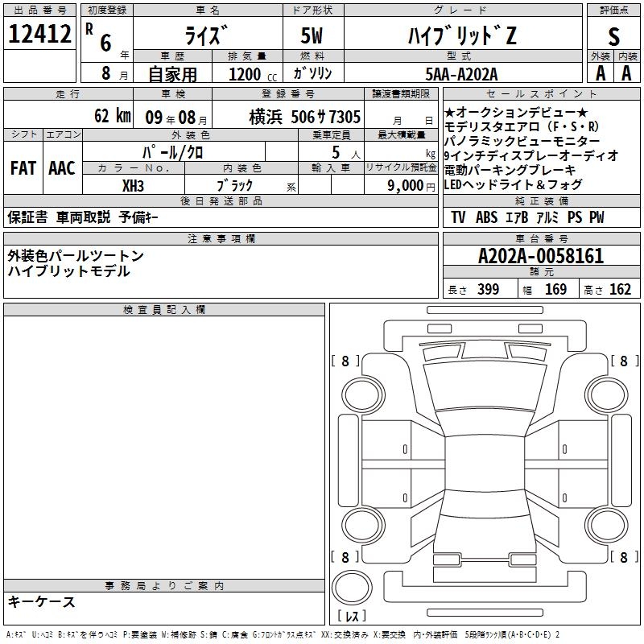Viewport: 644px width, 644px height.
Task: Click the モデリスタエアロ (F・S・R) line
Action: [x=522, y=126]
